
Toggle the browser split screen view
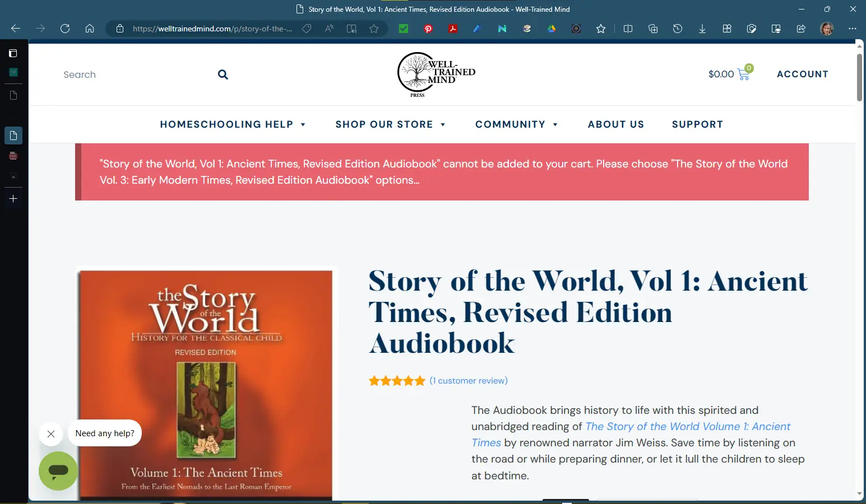pos(628,29)
